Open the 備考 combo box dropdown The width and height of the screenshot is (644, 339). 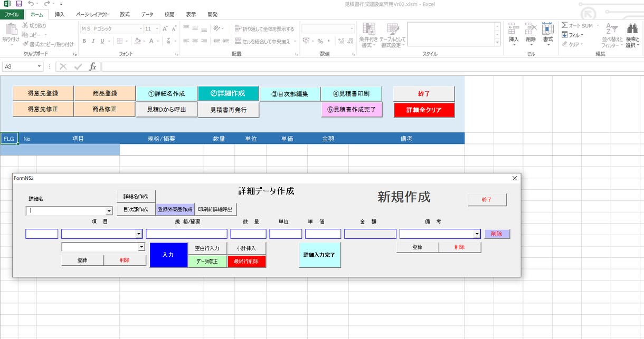[477, 234]
